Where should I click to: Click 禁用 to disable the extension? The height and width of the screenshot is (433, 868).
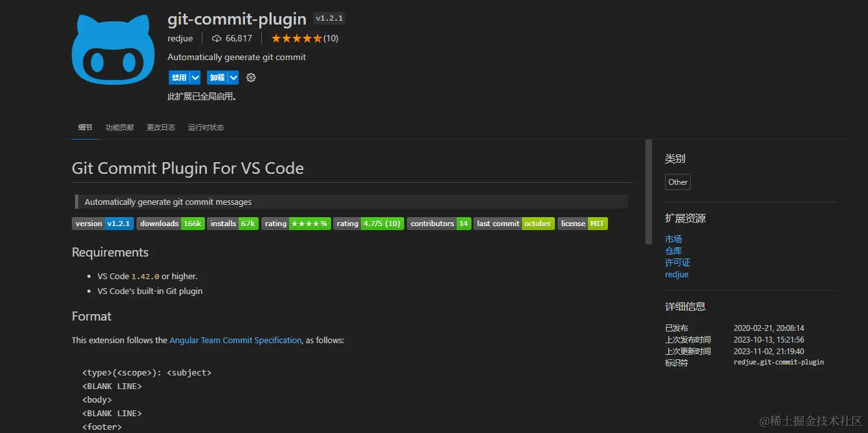click(x=180, y=77)
